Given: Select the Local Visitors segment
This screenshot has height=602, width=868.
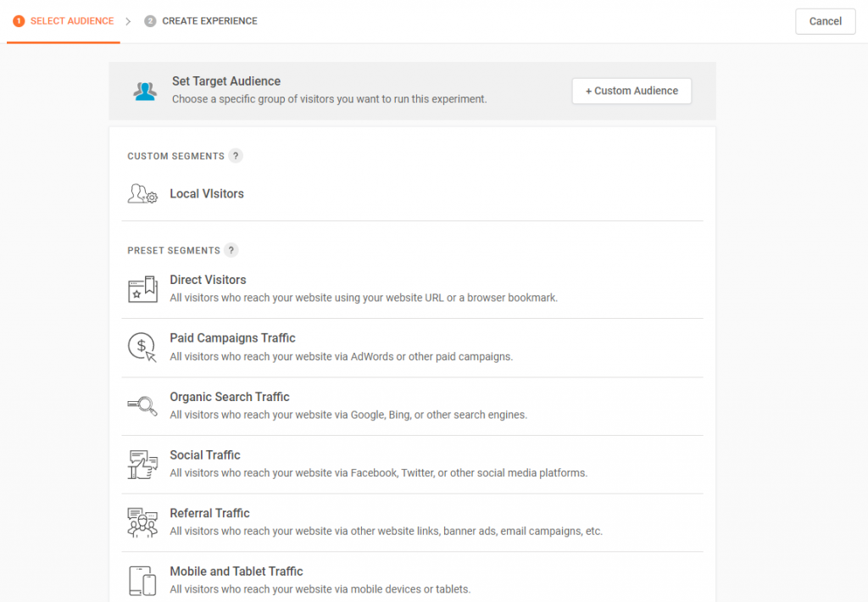Looking at the screenshot, I should pyautogui.click(x=413, y=194).
